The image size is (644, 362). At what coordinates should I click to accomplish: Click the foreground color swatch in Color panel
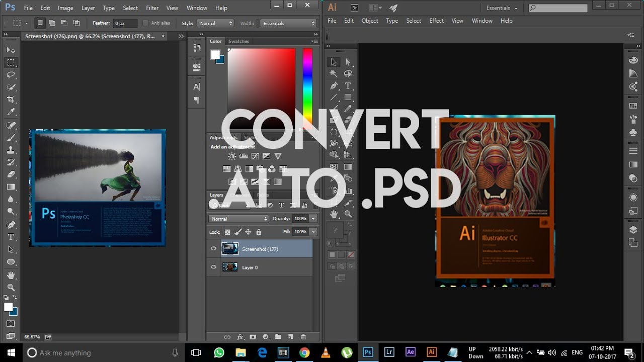[x=215, y=54]
